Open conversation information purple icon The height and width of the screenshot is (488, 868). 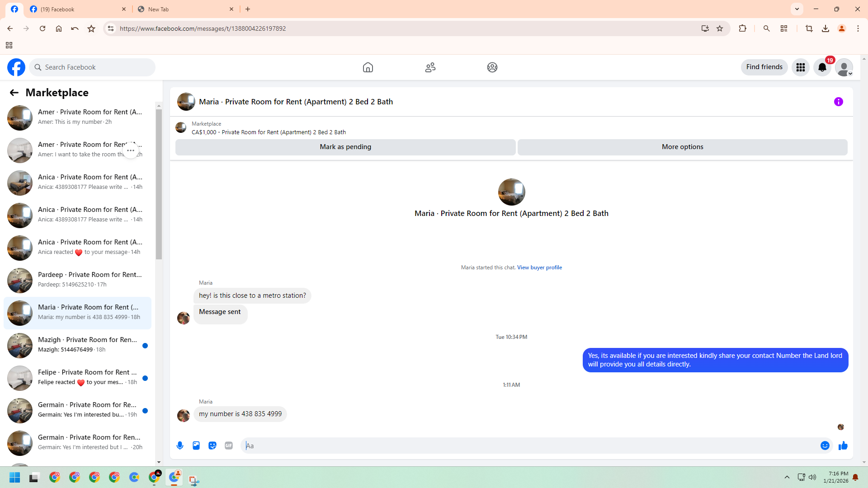[838, 102]
